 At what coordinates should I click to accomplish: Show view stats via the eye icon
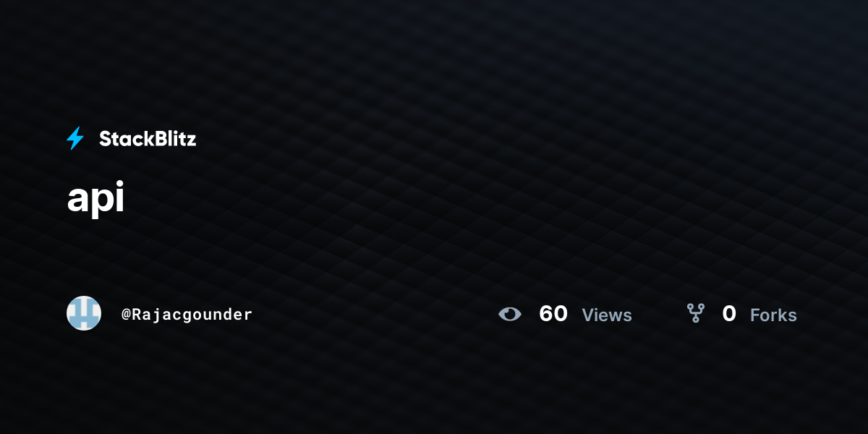point(510,314)
